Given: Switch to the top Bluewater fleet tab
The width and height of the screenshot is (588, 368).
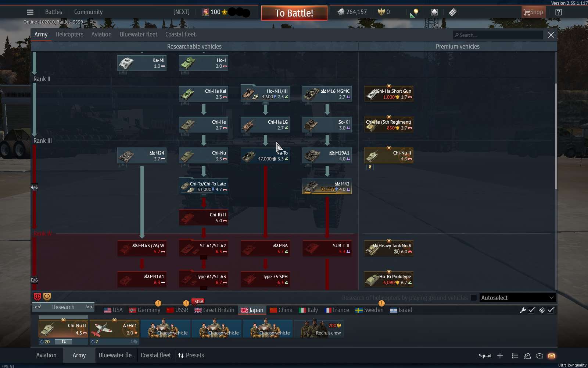Looking at the screenshot, I should pos(139,34).
